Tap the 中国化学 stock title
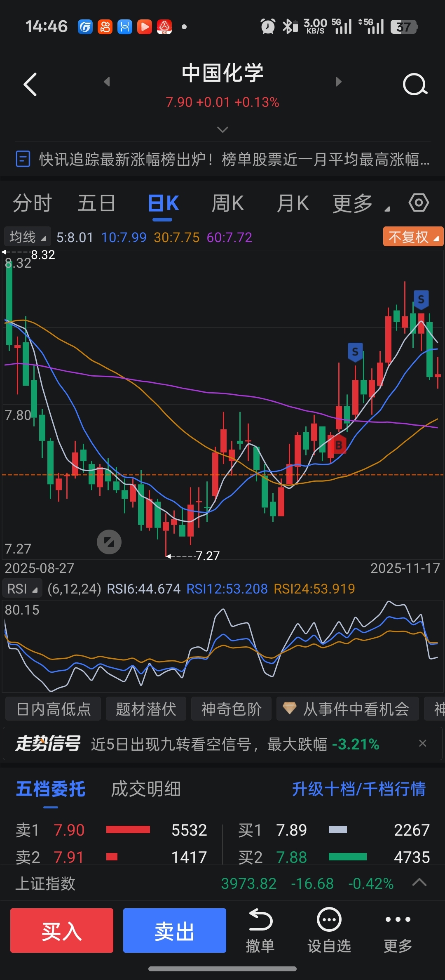This screenshot has width=445, height=980. coord(222,73)
